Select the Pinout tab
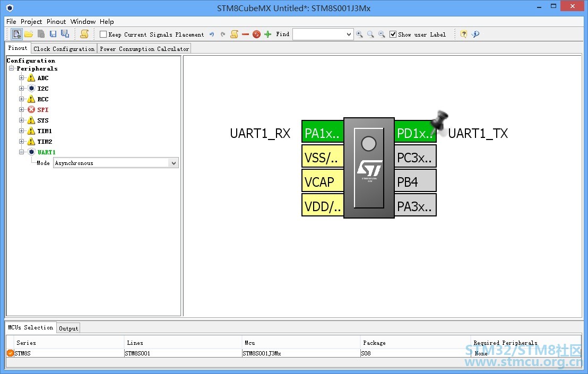The image size is (588, 374). (x=18, y=48)
